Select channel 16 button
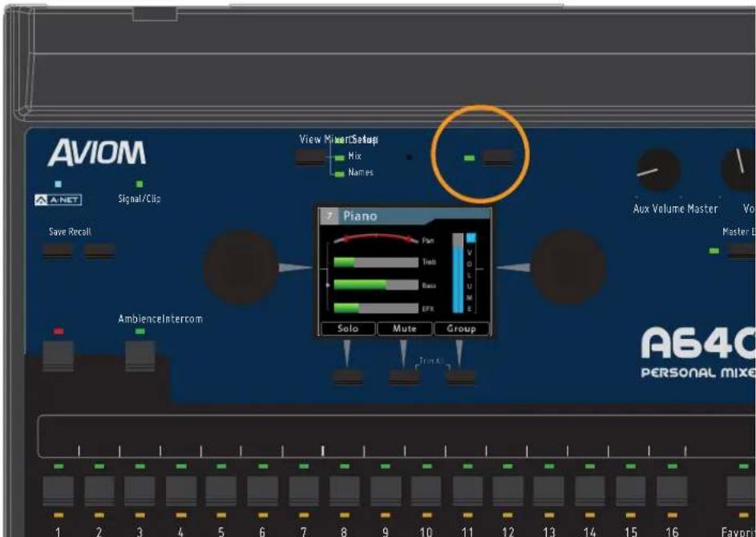Screen dimensions: 756x537 tap(672, 491)
